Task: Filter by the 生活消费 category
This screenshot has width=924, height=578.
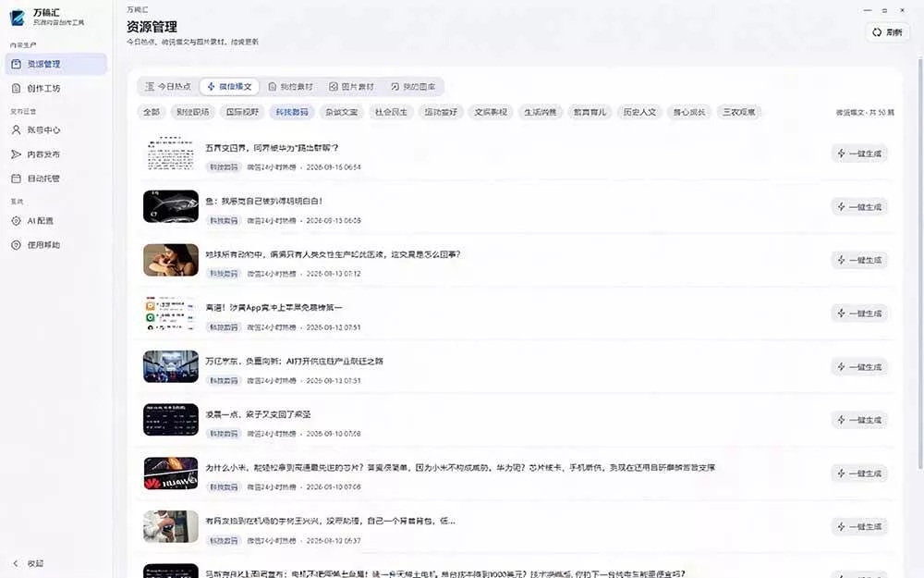Action: tap(540, 112)
